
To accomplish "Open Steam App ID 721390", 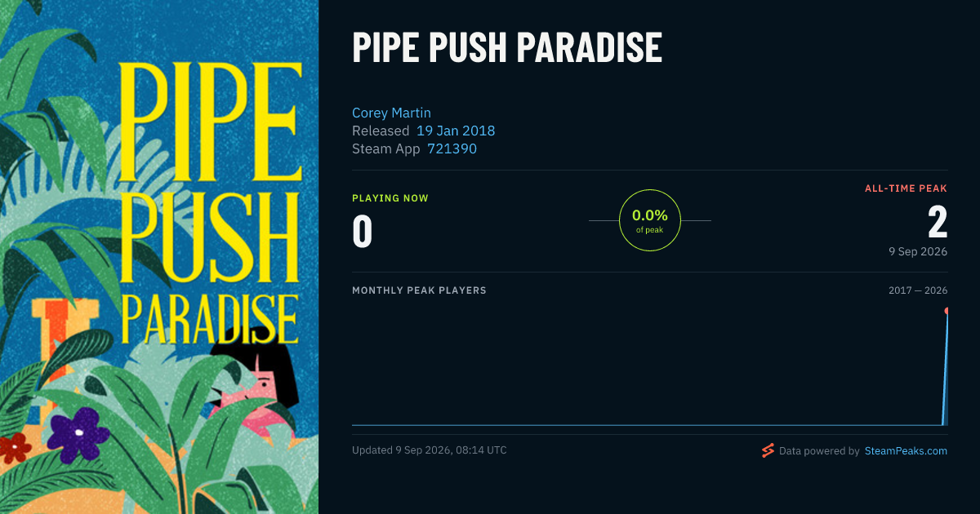I will click(452, 148).
